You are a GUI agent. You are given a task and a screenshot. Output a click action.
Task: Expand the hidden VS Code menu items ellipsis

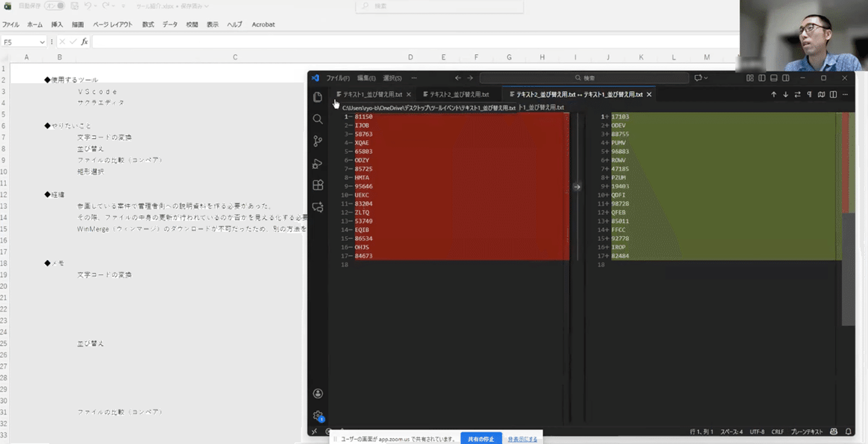(414, 78)
